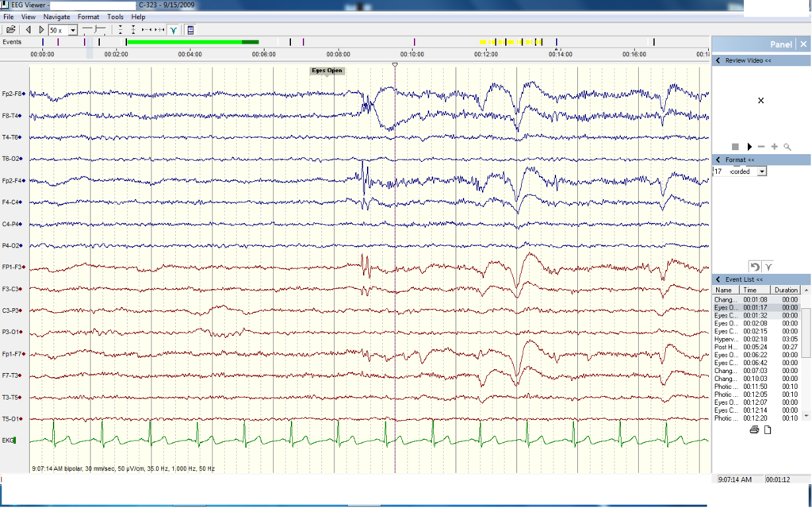
Task: Play the review video
Action: tap(749, 147)
